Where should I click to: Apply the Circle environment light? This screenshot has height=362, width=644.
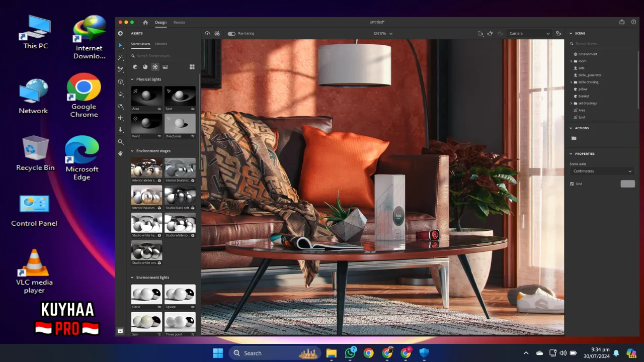(146, 294)
